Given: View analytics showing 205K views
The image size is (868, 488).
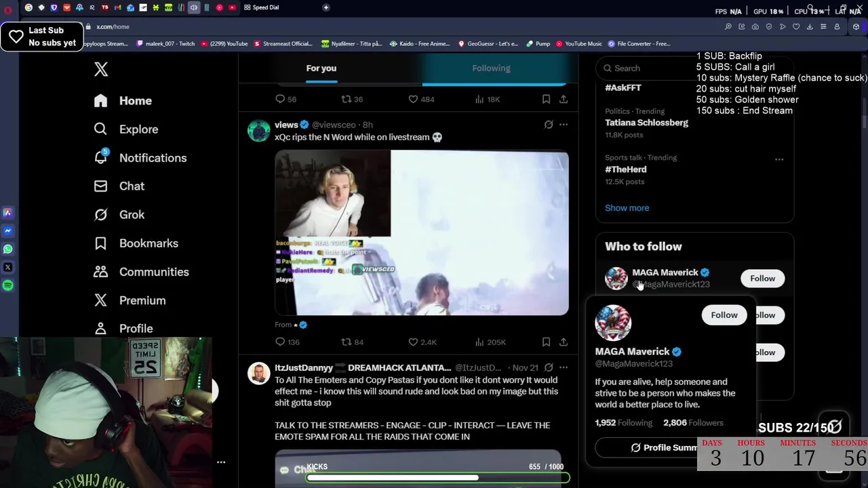Looking at the screenshot, I should 479,342.
